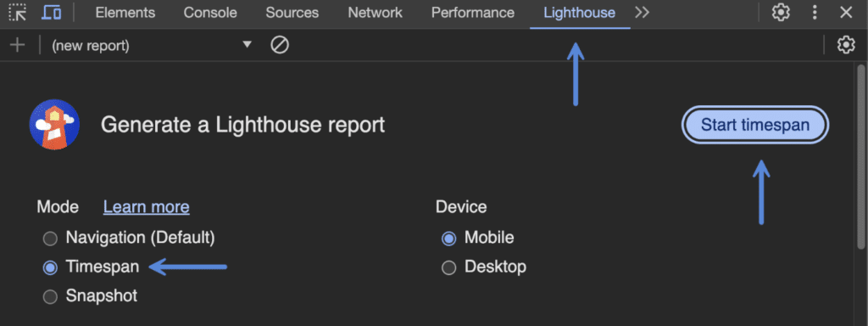Switch to the Performance tab
The width and height of the screenshot is (868, 326).
coord(473,13)
